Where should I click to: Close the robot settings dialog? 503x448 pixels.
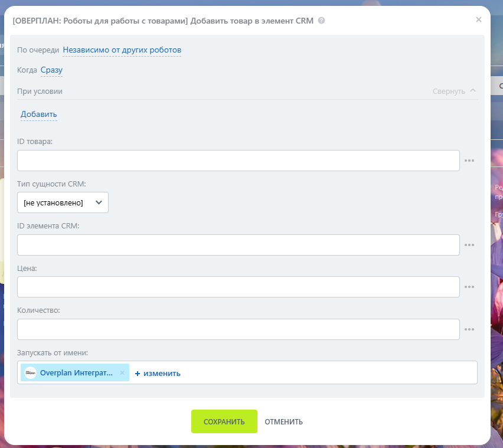(x=478, y=19)
